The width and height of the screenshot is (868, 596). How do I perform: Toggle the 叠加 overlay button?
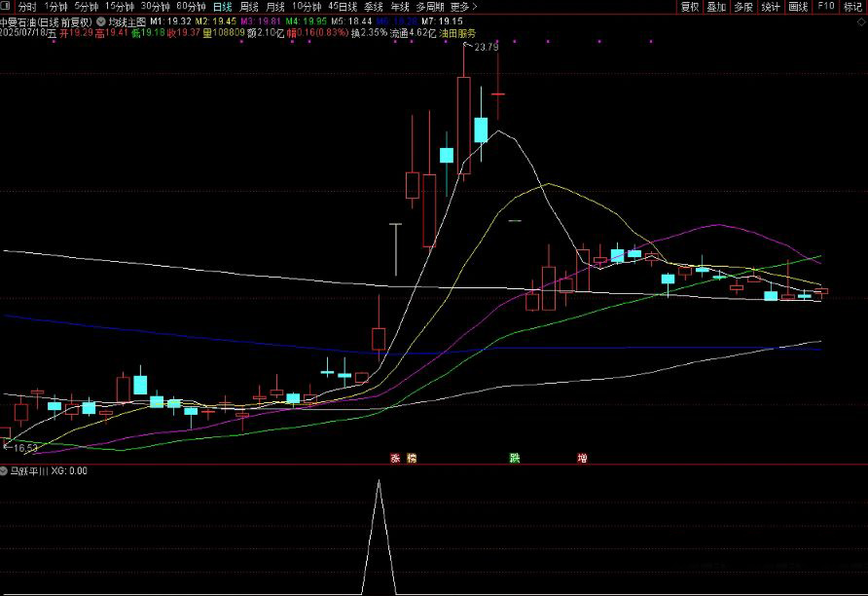tap(717, 6)
